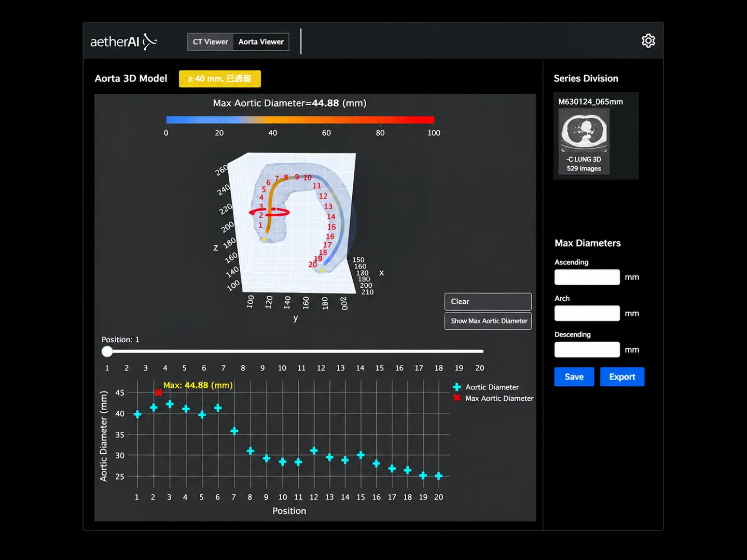
Task: Switch to the CT Viewer tab
Action: coord(210,42)
